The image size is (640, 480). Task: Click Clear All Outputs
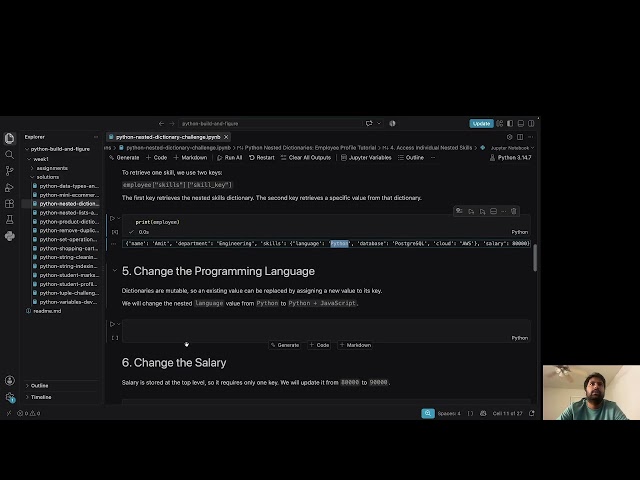[306, 158]
